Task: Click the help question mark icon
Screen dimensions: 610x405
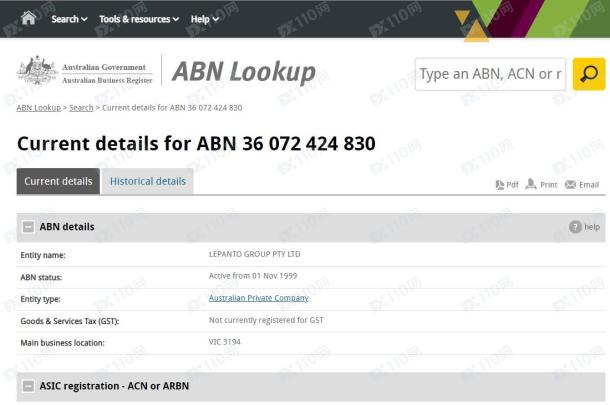Action: [x=575, y=227]
